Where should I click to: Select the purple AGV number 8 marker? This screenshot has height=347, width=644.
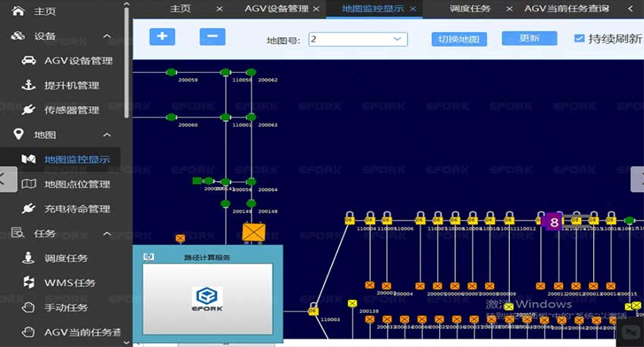[x=554, y=223]
